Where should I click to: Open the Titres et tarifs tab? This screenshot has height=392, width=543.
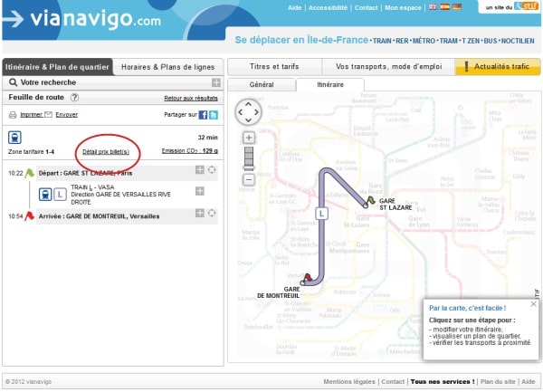(x=274, y=66)
